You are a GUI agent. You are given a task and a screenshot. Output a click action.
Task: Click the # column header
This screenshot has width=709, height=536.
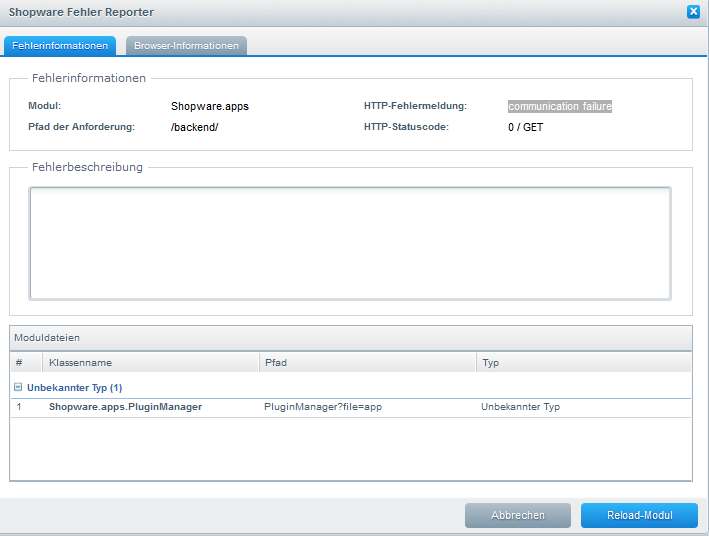26,363
